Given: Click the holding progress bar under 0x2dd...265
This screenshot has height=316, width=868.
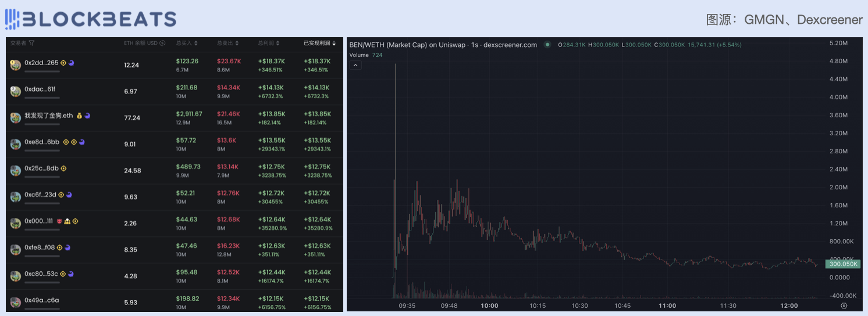Looking at the screenshot, I should click(42, 71).
